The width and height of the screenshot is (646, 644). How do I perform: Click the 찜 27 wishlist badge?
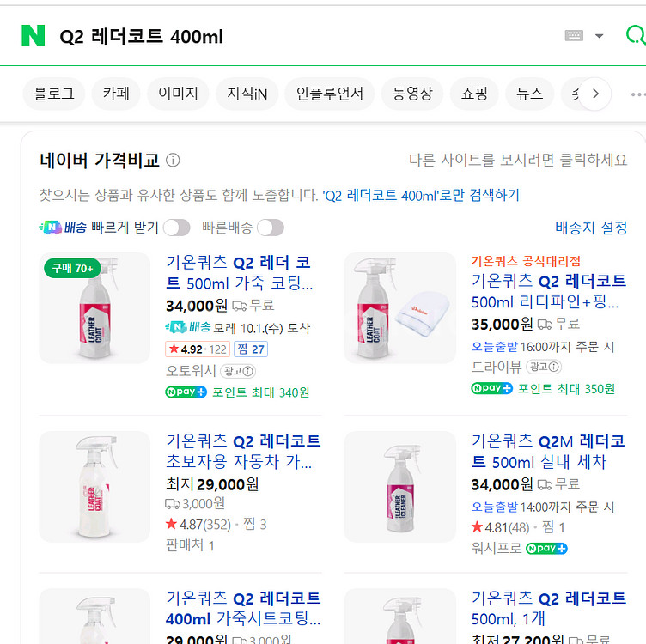point(251,349)
